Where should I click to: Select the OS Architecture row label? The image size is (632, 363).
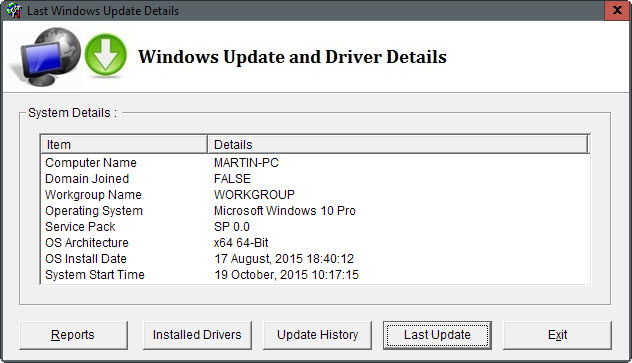[87, 243]
